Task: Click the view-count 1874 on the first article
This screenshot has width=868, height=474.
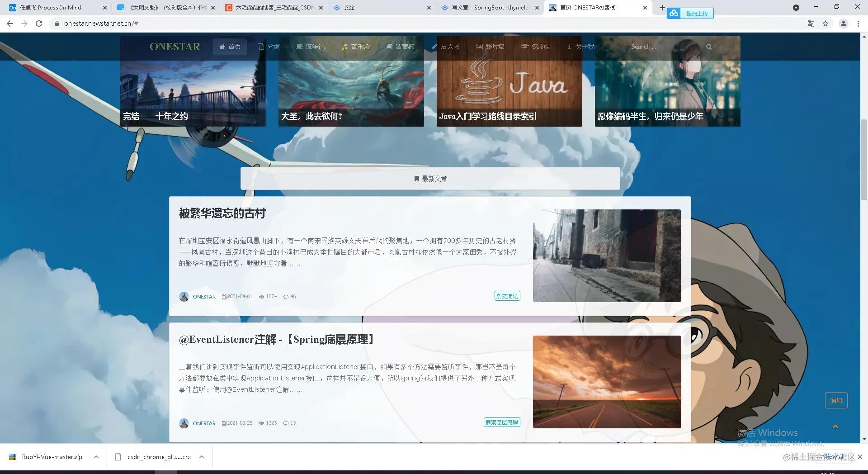Action: pos(268,297)
